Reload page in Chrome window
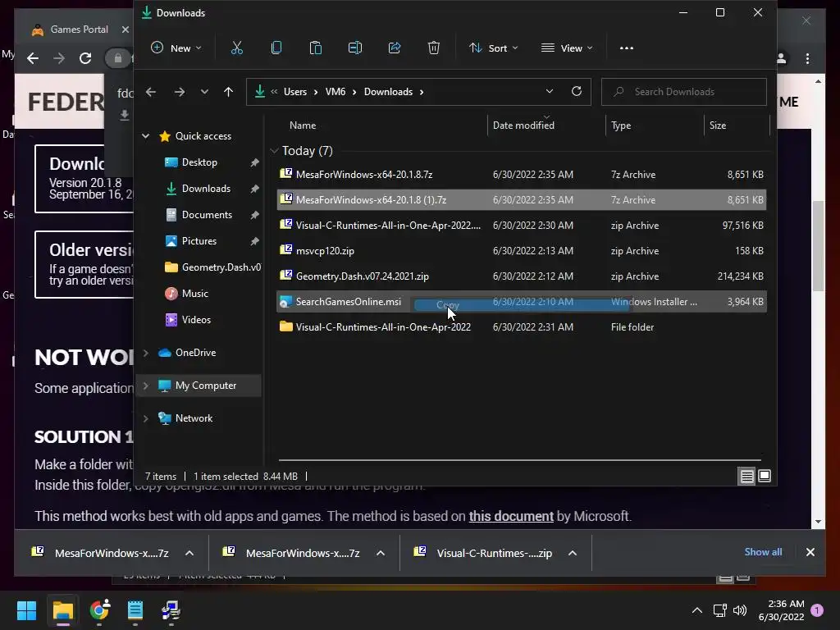Image resolution: width=840 pixels, height=630 pixels. (85, 58)
